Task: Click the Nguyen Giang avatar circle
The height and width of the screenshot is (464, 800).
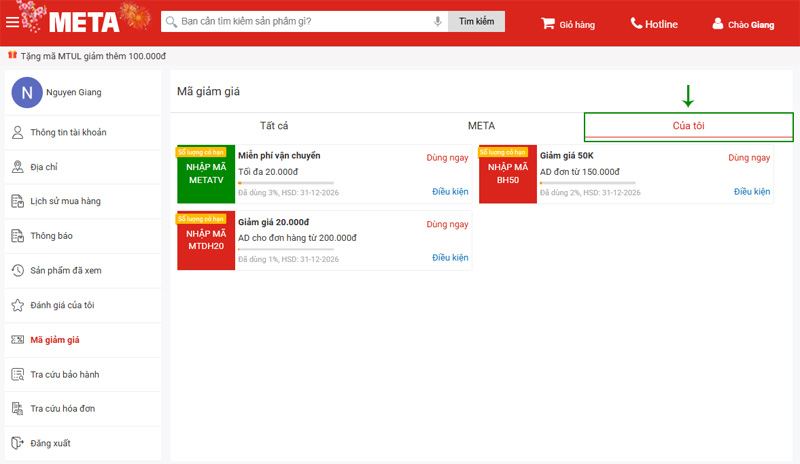Action: point(26,92)
